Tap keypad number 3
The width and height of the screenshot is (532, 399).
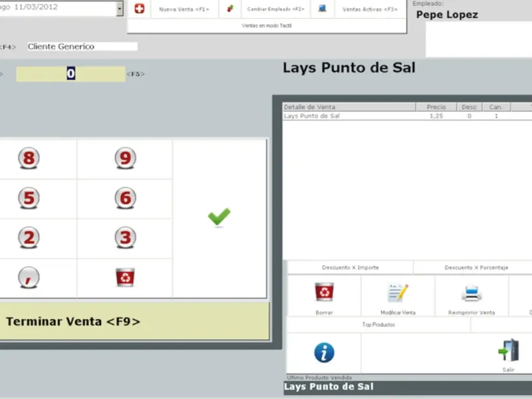pyautogui.click(x=126, y=237)
